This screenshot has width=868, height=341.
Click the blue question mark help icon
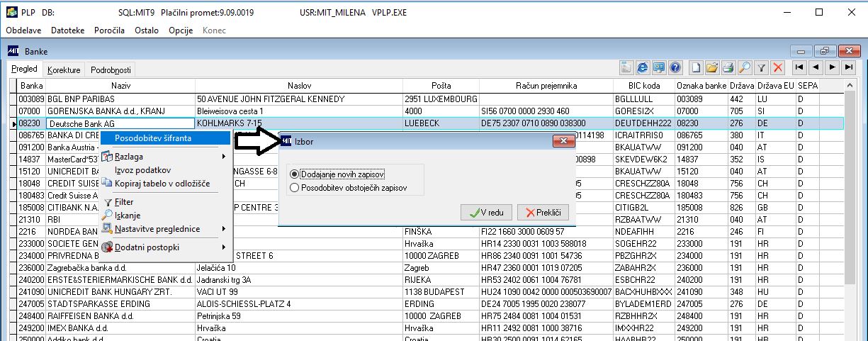[675, 68]
